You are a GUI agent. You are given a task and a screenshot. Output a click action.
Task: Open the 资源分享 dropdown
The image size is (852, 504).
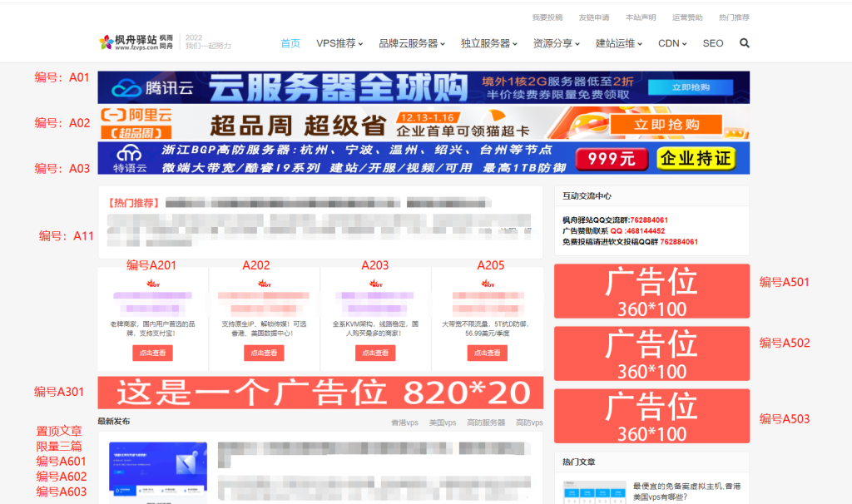[x=557, y=43]
